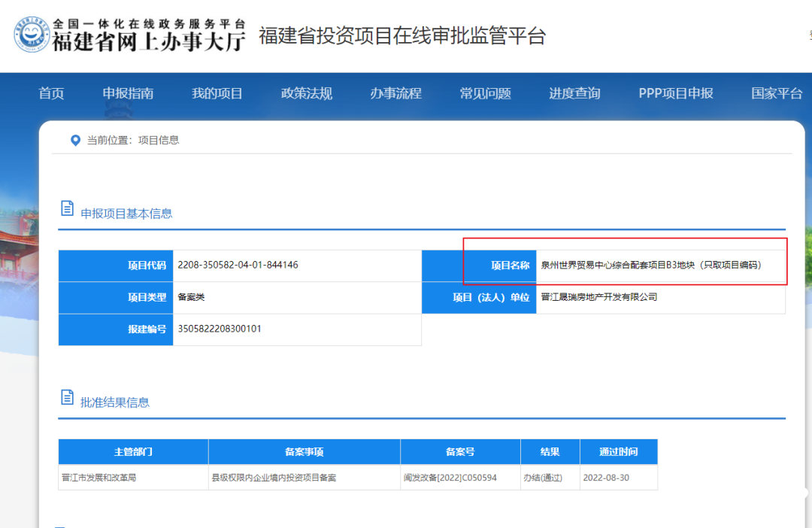This screenshot has height=528, width=812.
Task: Open 办事流程 in the navigation bar
Action: point(395,93)
